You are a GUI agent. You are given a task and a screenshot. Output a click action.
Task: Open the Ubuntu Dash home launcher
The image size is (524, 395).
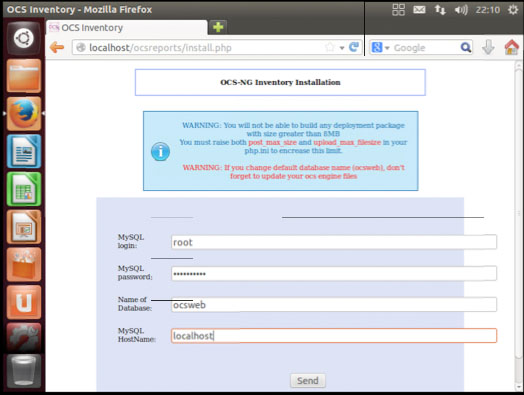24,38
